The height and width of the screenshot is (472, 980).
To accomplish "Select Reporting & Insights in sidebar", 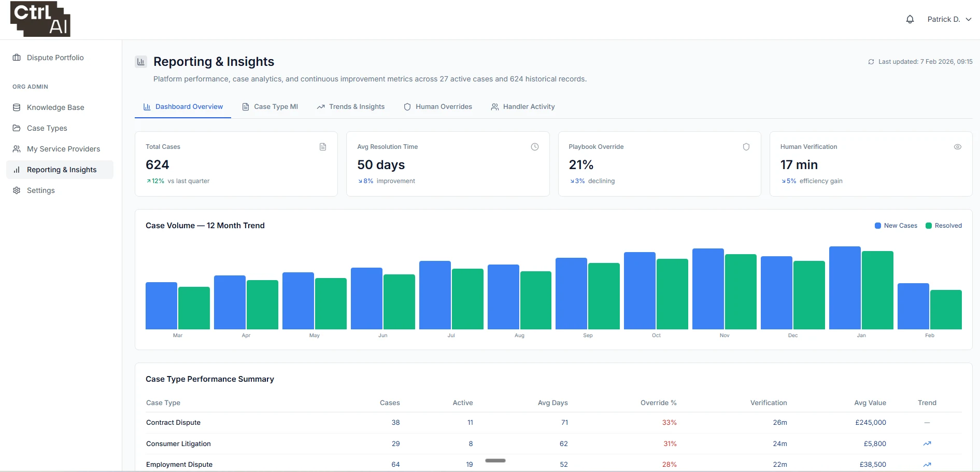I will coord(60,170).
